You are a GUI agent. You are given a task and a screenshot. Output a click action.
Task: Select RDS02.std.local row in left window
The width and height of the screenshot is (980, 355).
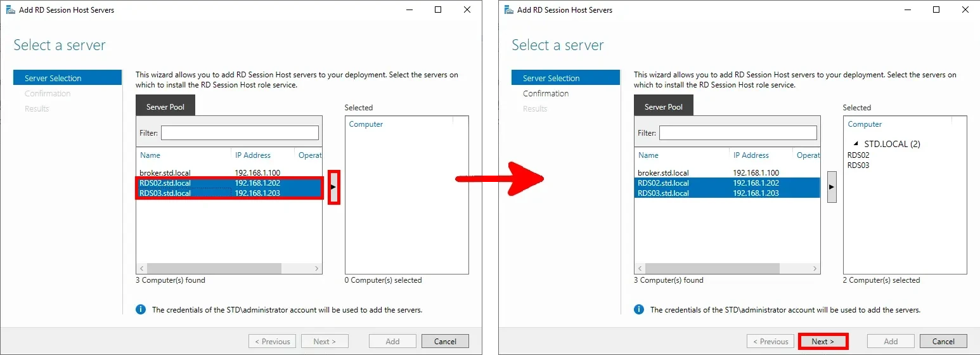tap(229, 183)
